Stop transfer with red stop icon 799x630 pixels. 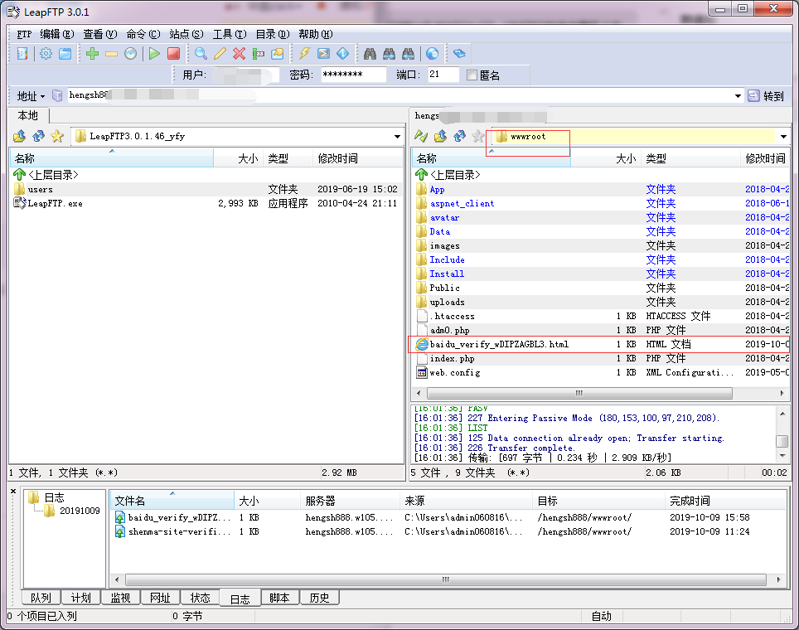point(173,54)
